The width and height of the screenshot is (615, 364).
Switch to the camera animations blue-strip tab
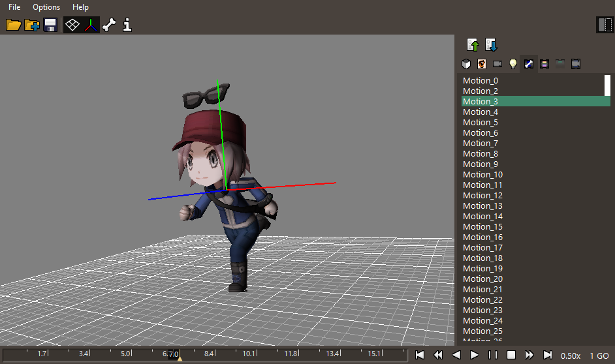tap(576, 64)
